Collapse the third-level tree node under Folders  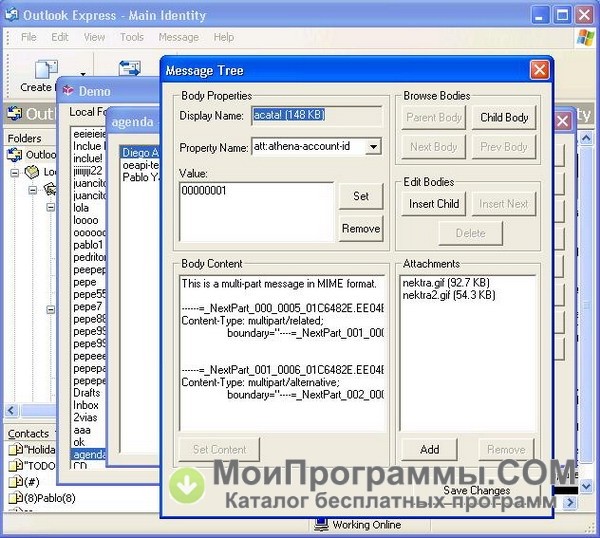[51, 207]
